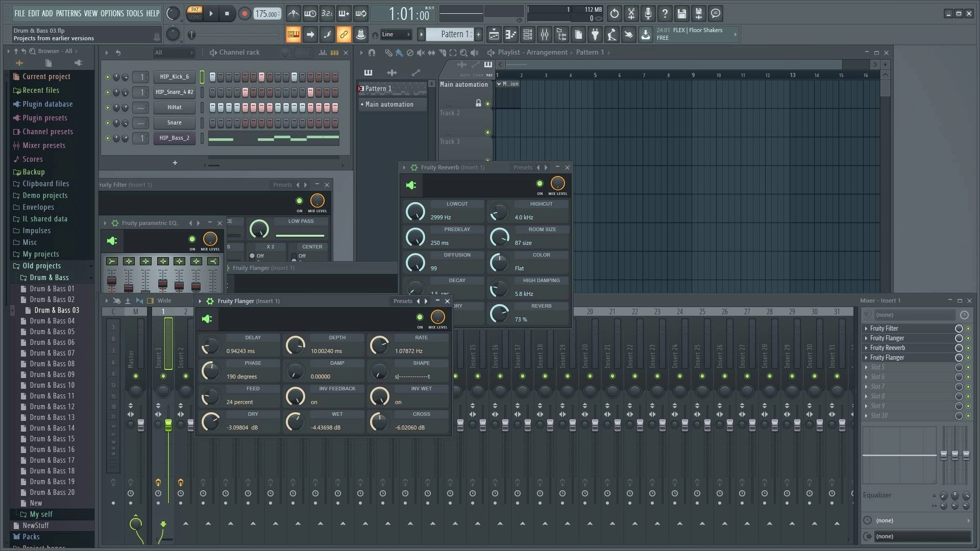Open mixer input (none) dropdown
980x551 pixels.
pyautogui.click(x=915, y=315)
